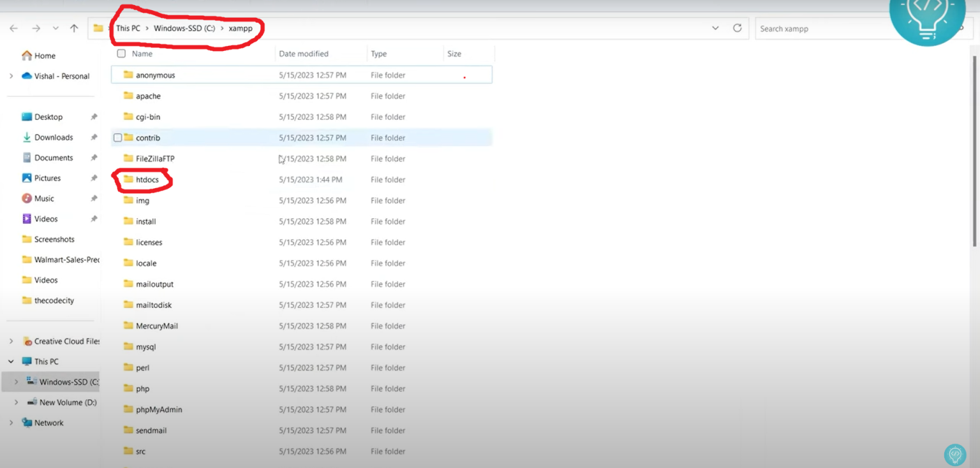
Task: Expand address bar history dropdown
Action: pos(715,28)
